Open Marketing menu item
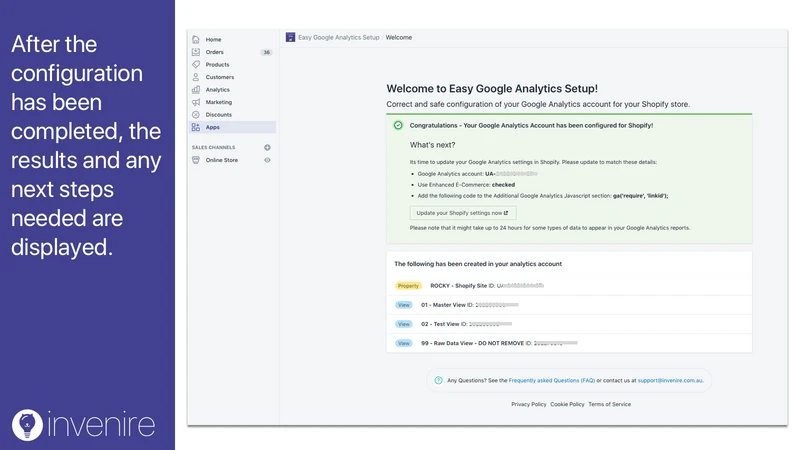800x450 pixels. pos(219,102)
